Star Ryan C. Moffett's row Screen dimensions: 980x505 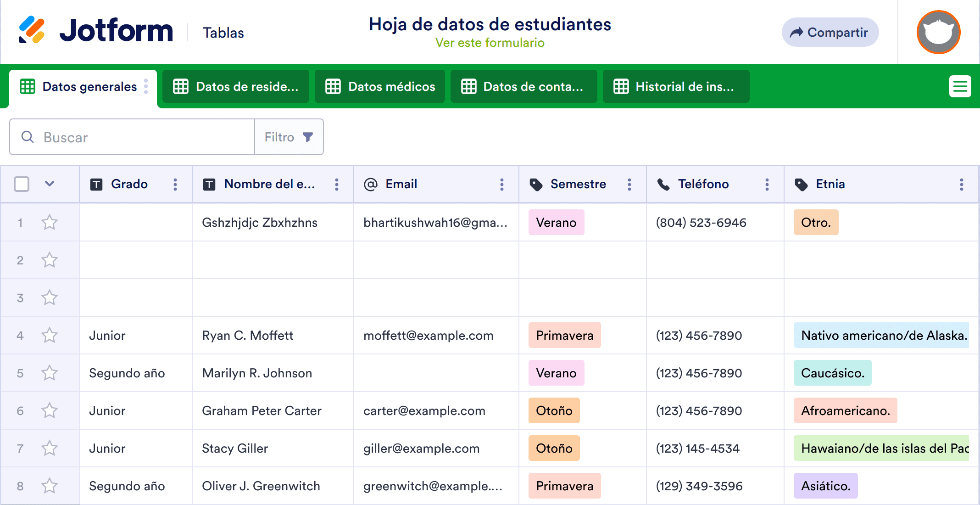[x=50, y=336]
